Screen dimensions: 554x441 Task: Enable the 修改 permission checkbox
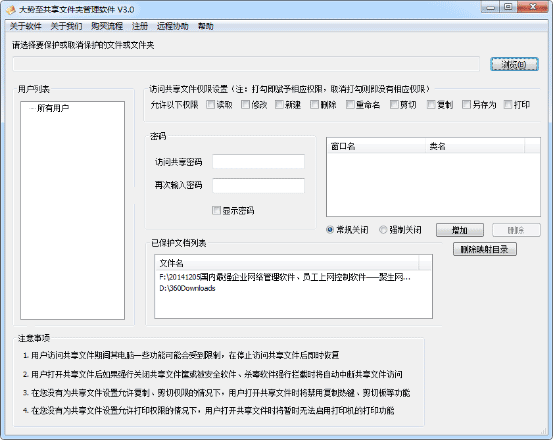[x=245, y=104]
